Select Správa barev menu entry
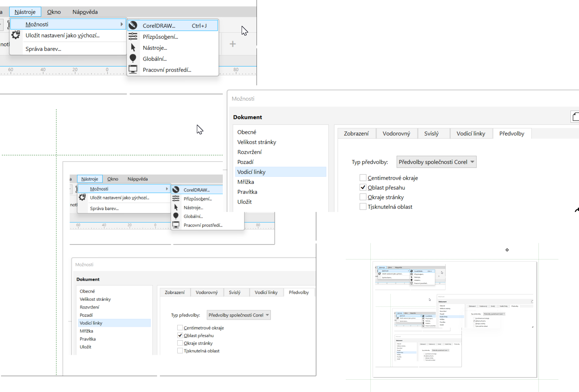The image size is (579, 392). click(x=43, y=49)
